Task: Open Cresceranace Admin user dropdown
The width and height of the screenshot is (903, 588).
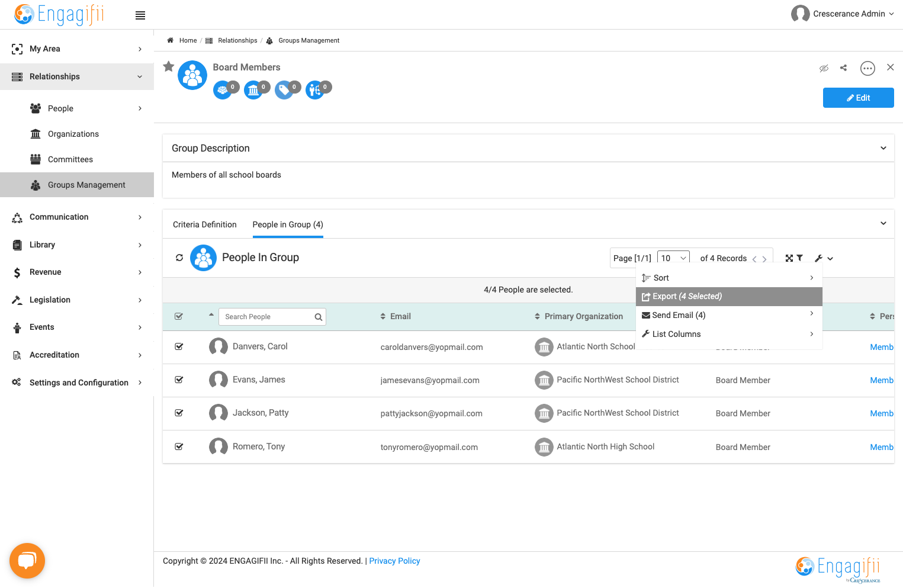Action: click(843, 14)
